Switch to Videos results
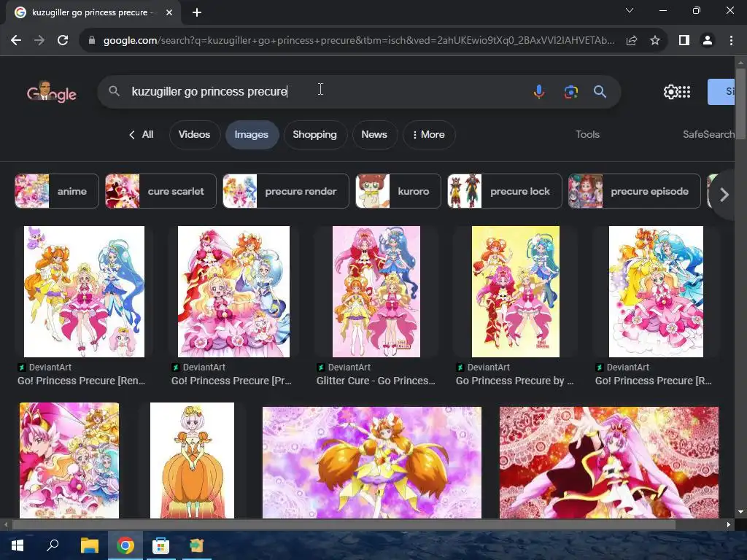 point(194,135)
